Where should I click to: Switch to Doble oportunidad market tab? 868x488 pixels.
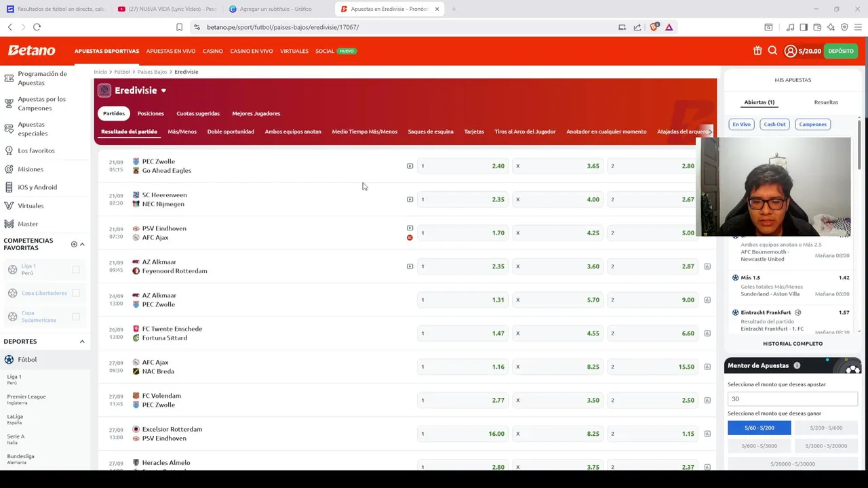pos(231,131)
